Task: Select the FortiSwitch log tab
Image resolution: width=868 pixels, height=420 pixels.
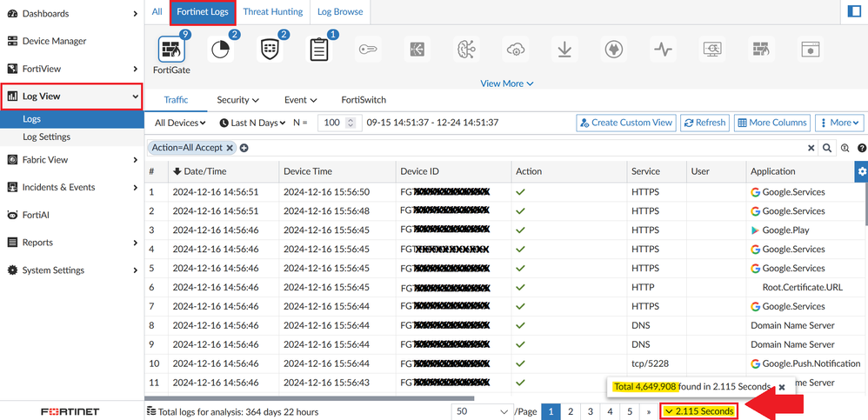Action: (364, 100)
